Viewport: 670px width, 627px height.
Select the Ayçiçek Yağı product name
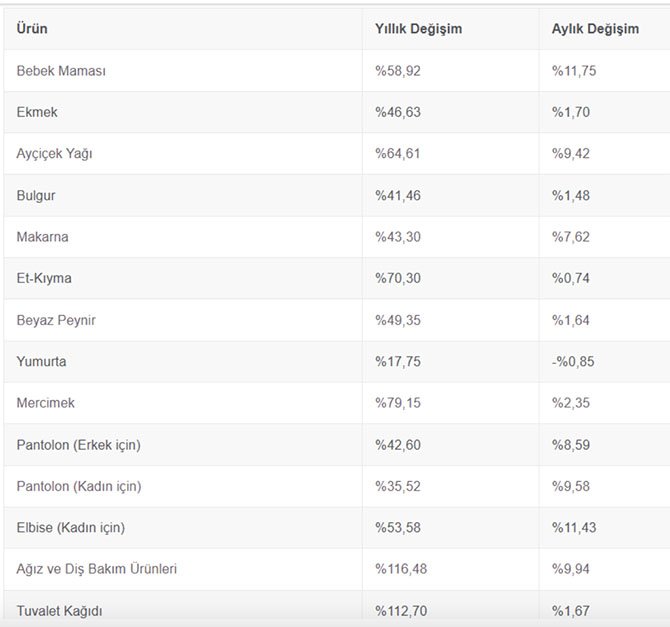click(x=55, y=154)
